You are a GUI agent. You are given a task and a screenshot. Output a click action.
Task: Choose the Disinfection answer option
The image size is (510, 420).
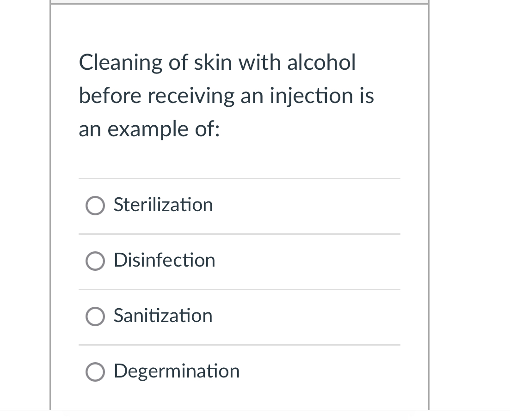click(x=95, y=261)
